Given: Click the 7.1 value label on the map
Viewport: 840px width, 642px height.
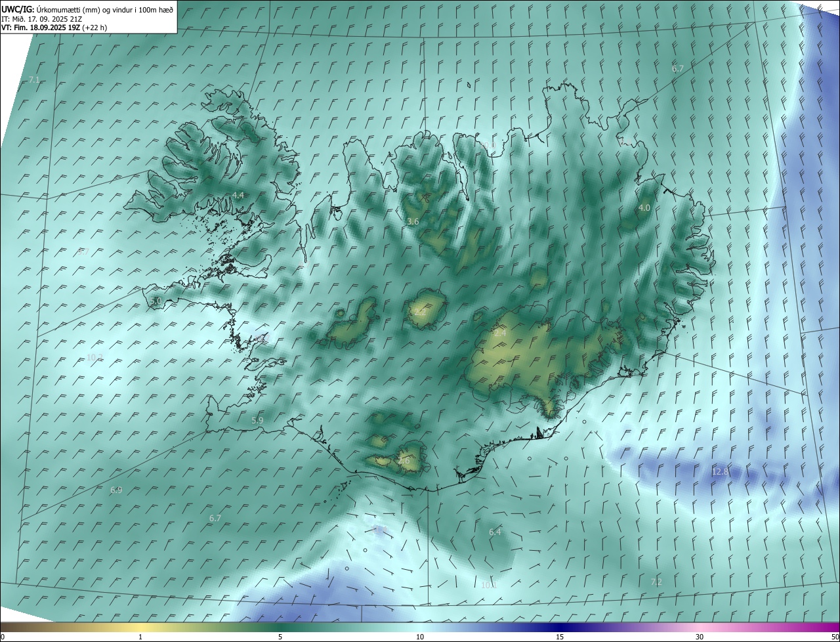Looking at the screenshot, I should [x=34, y=80].
